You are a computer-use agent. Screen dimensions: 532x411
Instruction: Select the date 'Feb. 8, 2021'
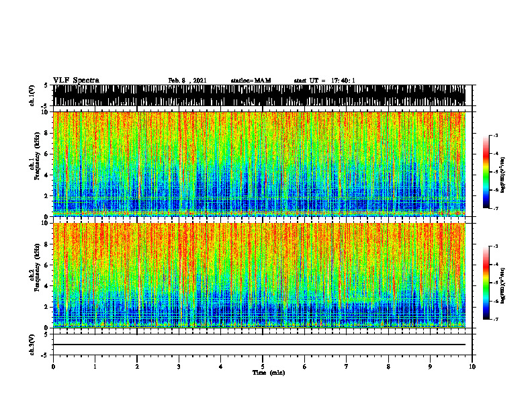pos(187,81)
